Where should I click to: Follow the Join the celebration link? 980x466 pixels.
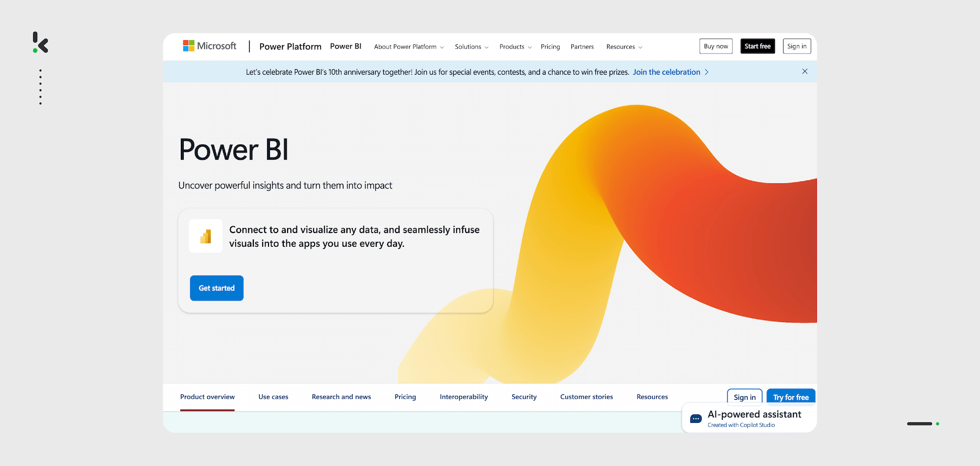(x=666, y=72)
